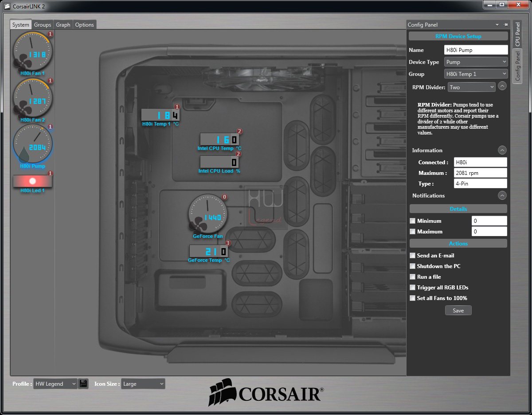This screenshot has width=532, height=415.
Task: Check Set all Fans to 100%
Action: pyautogui.click(x=413, y=298)
